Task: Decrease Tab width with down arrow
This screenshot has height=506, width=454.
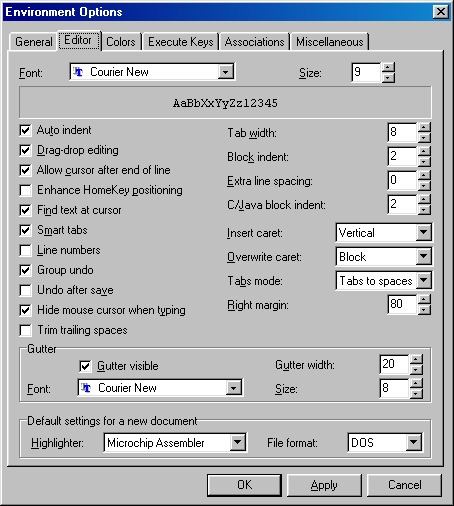Action: pyautogui.click(x=424, y=137)
